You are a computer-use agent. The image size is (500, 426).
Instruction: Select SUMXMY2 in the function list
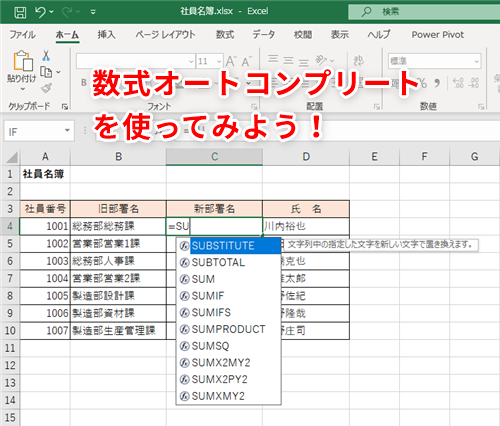229,396
